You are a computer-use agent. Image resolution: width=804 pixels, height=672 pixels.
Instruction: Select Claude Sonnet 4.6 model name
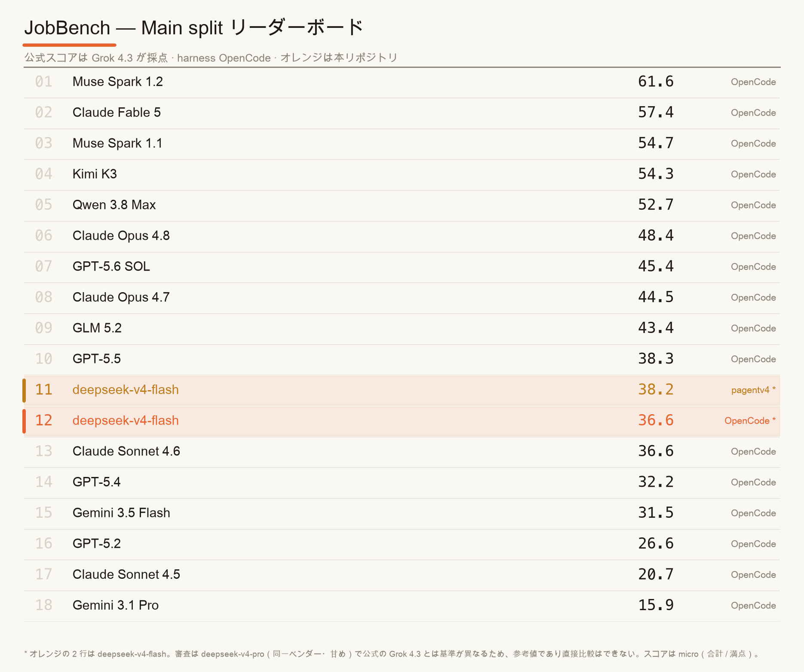(x=126, y=452)
